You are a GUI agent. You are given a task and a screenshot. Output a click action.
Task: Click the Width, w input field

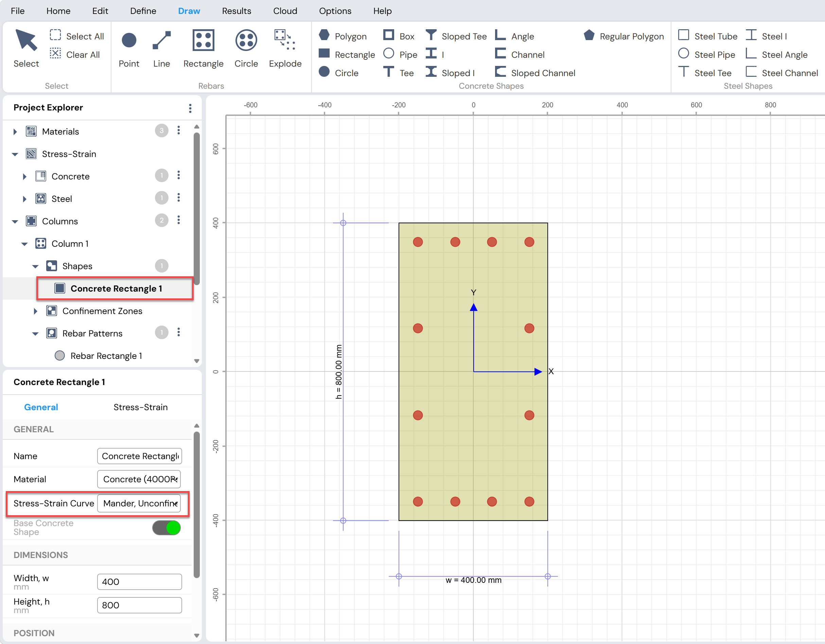(x=139, y=582)
